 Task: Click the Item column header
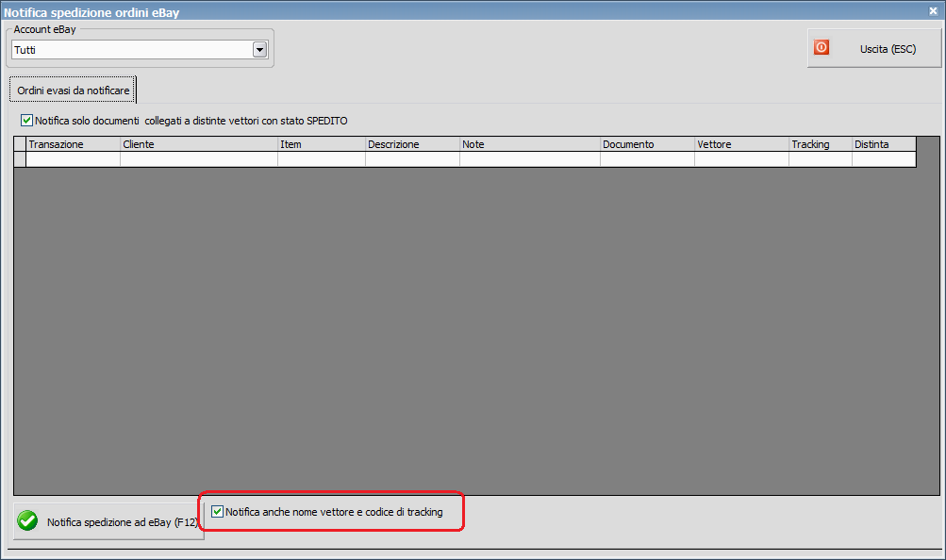321,144
